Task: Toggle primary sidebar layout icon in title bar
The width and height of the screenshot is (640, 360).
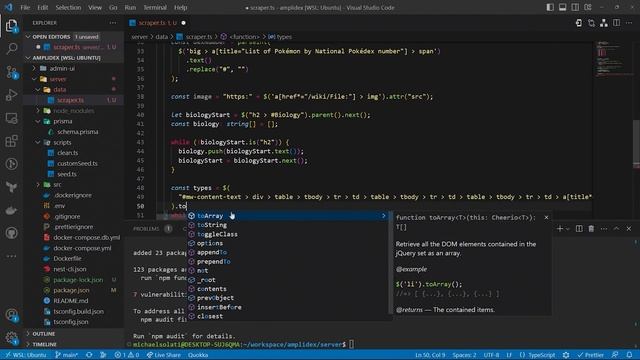Action: (x=550, y=7)
